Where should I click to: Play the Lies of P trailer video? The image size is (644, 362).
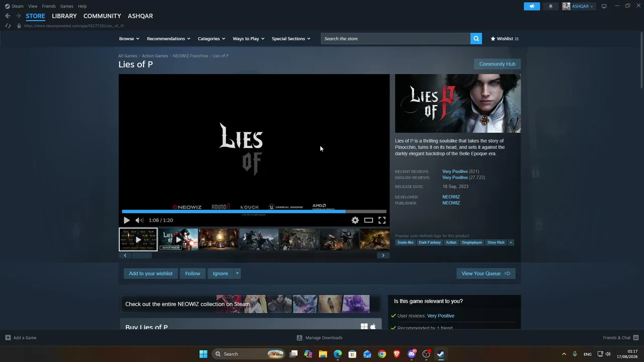tap(127, 220)
